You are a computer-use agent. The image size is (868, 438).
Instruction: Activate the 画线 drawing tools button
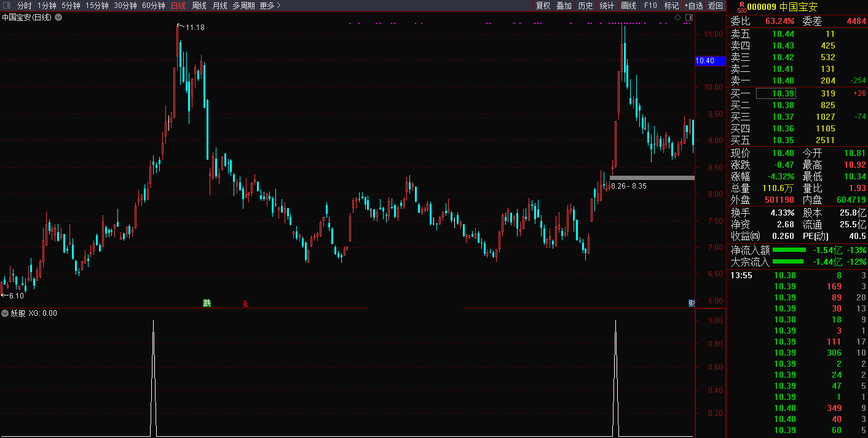click(x=628, y=6)
